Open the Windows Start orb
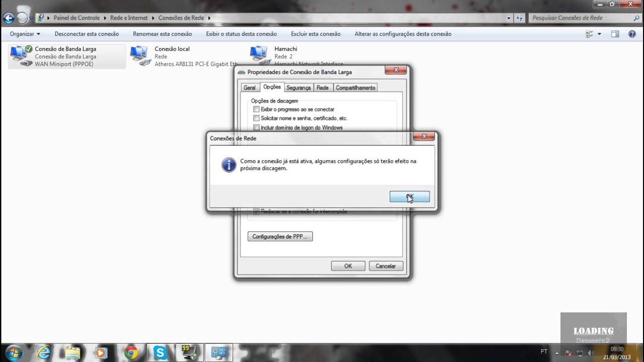This screenshot has width=644, height=362. [x=13, y=352]
